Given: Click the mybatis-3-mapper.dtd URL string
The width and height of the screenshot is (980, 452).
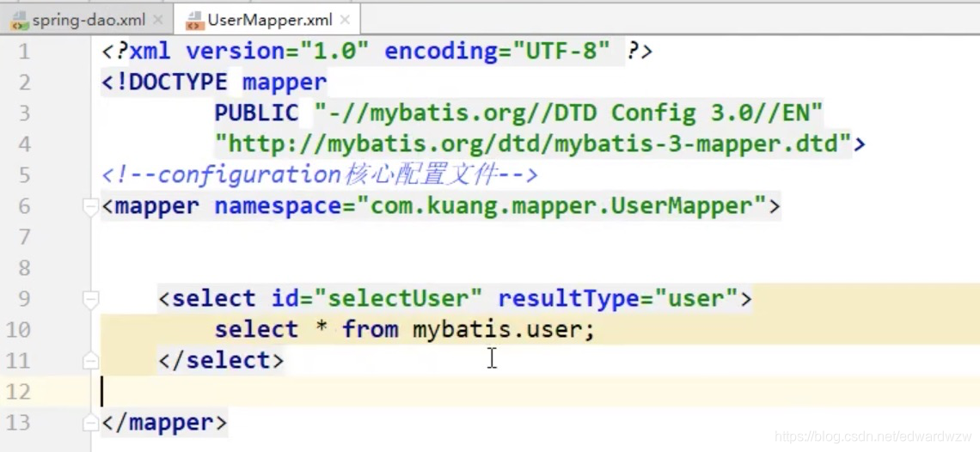Looking at the screenshot, I should [533, 144].
